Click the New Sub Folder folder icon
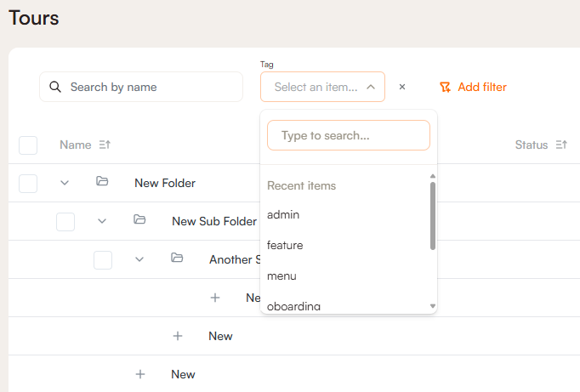580x392 pixels. point(139,220)
